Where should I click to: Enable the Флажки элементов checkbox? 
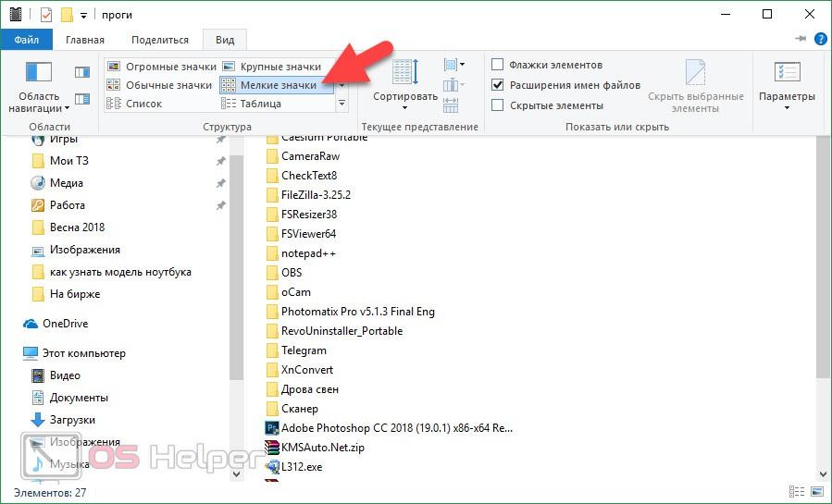498,65
